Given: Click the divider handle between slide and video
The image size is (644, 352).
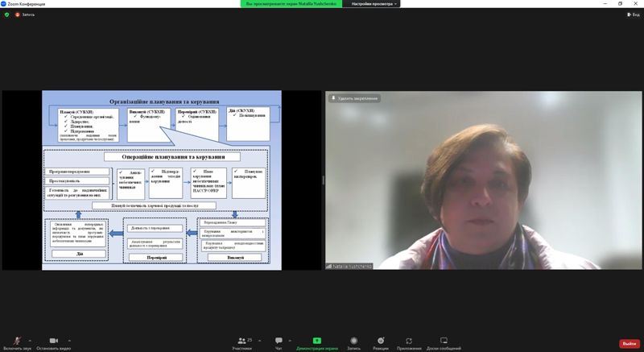Looking at the screenshot, I should click(324, 180).
